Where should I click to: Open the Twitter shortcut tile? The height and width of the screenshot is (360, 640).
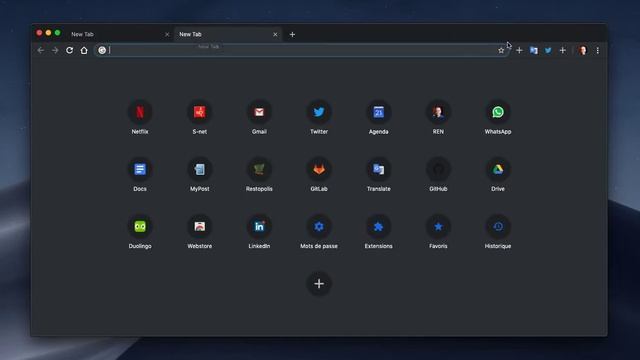[319, 117]
